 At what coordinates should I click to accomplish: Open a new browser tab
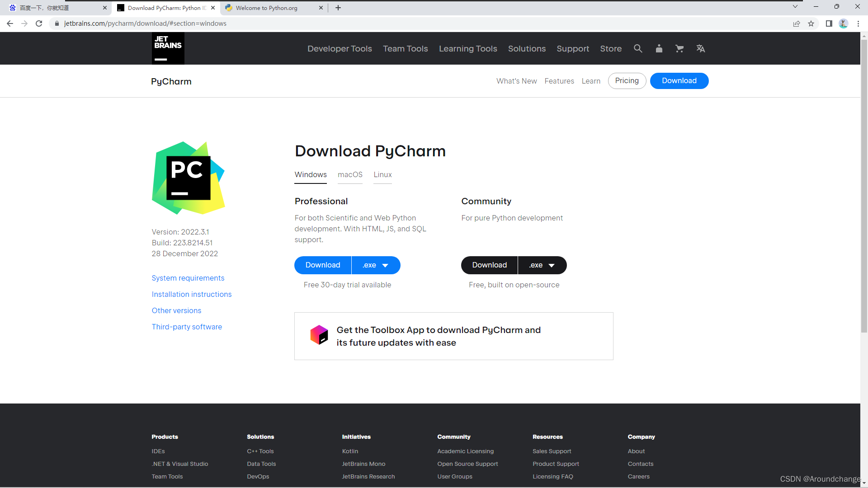coord(338,8)
